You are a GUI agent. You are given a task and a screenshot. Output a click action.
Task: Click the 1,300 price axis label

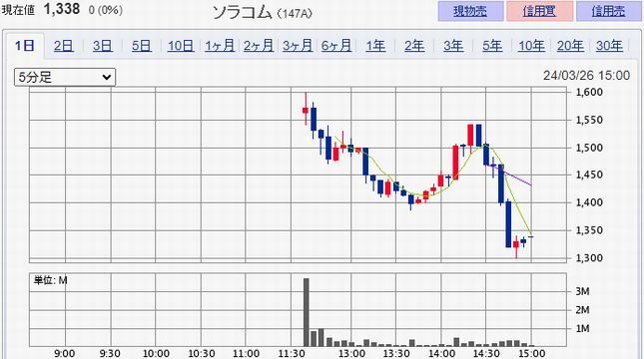point(589,258)
